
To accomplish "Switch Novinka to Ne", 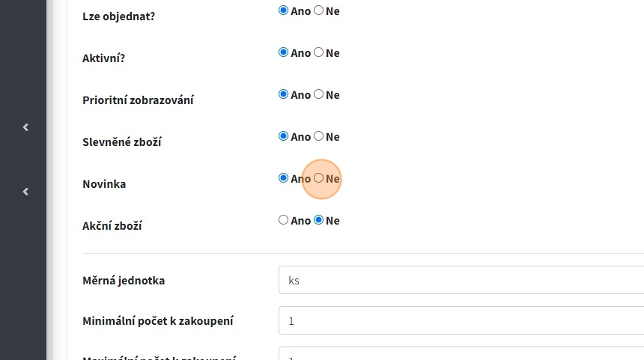I will click(x=319, y=179).
